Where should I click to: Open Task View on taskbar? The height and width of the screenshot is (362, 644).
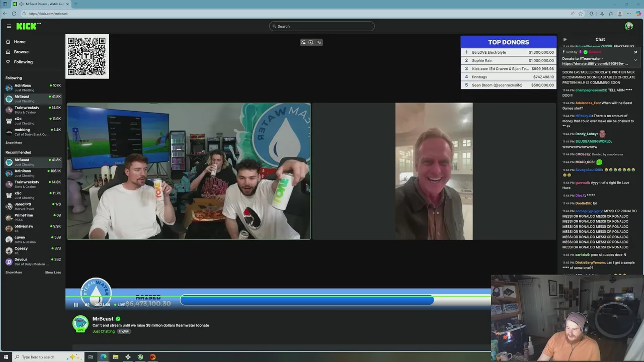91,357
